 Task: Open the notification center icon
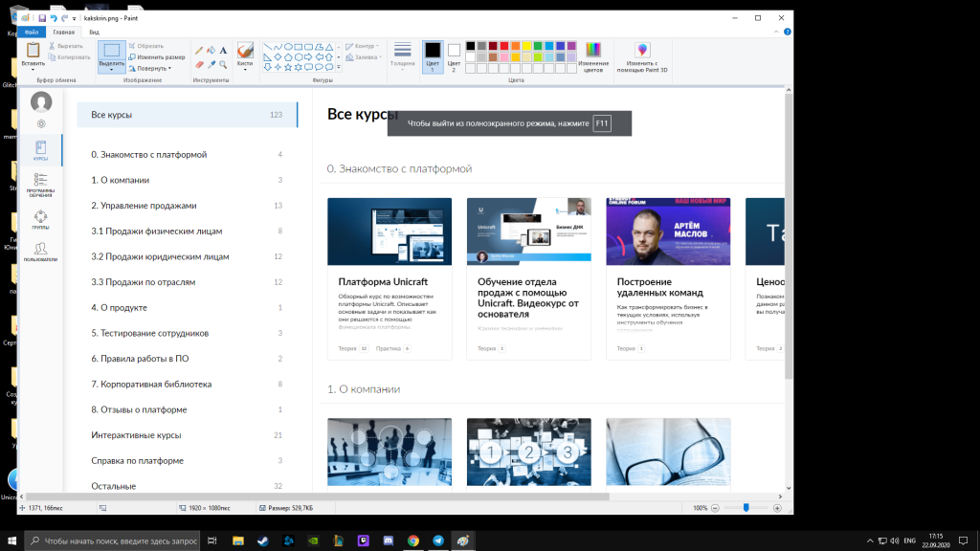click(x=963, y=541)
